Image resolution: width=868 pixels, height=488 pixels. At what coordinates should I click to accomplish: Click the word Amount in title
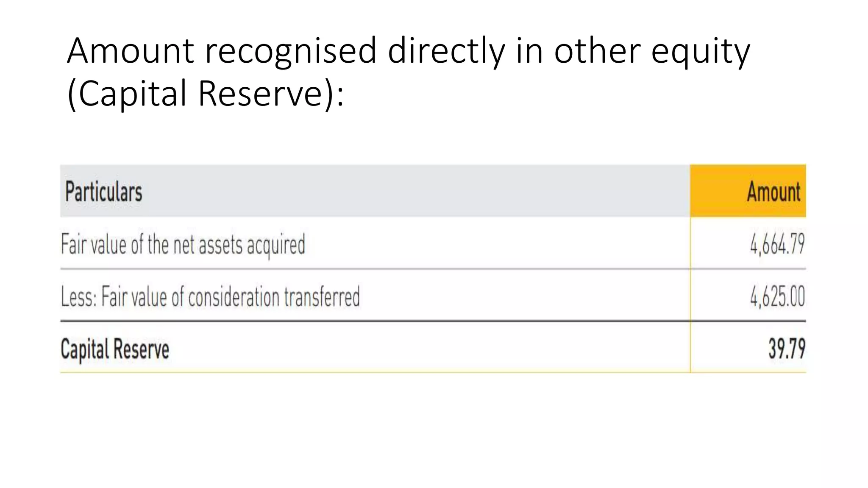click(x=131, y=51)
